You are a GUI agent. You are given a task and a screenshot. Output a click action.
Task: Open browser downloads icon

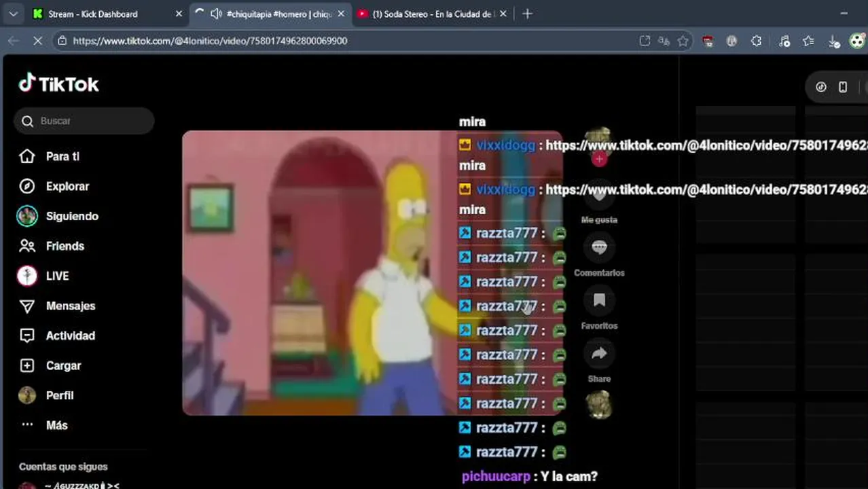click(x=833, y=41)
